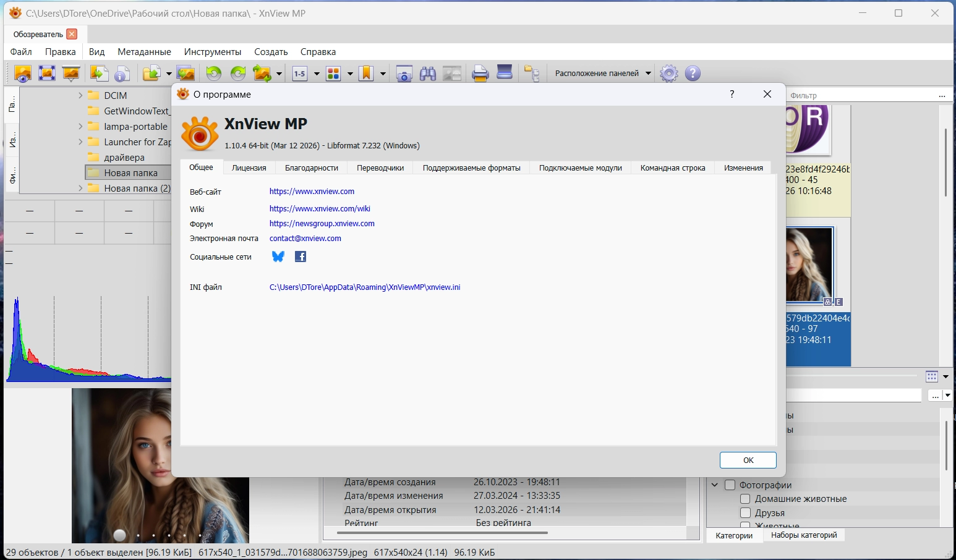956x560 pixels.
Task: Switch to fullscreen view from toolbar
Action: tap(47, 74)
